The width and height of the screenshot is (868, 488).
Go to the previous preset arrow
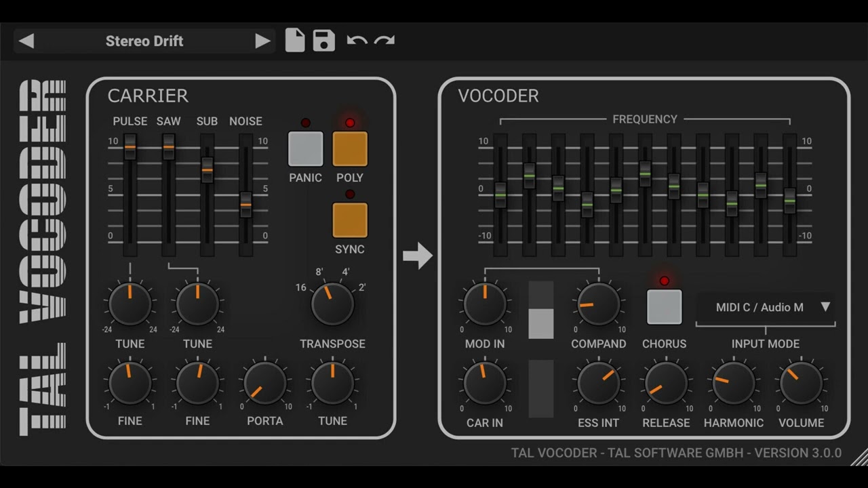(26, 41)
